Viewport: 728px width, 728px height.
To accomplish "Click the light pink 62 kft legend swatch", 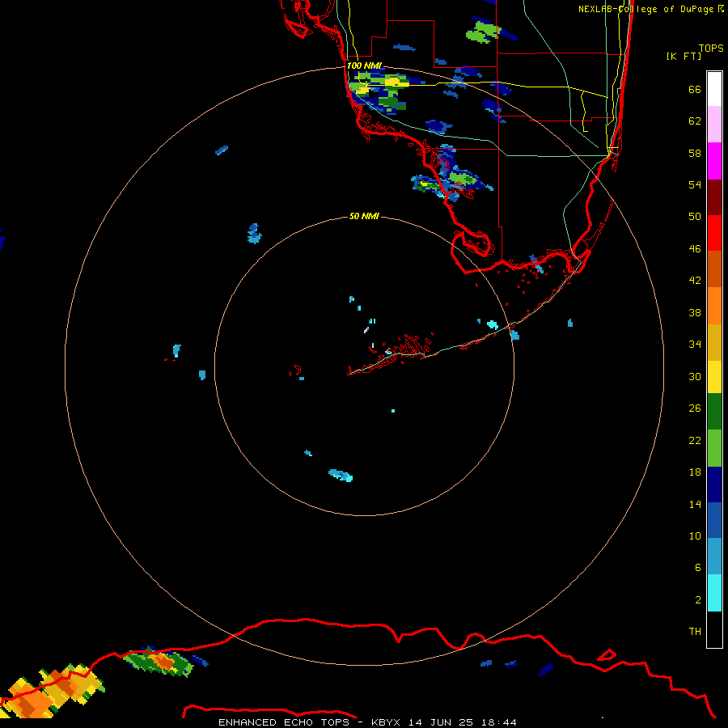I will pyautogui.click(x=714, y=125).
